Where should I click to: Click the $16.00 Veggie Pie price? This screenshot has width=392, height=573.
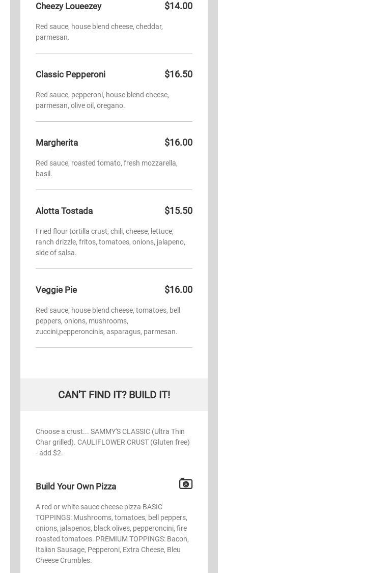point(178,290)
